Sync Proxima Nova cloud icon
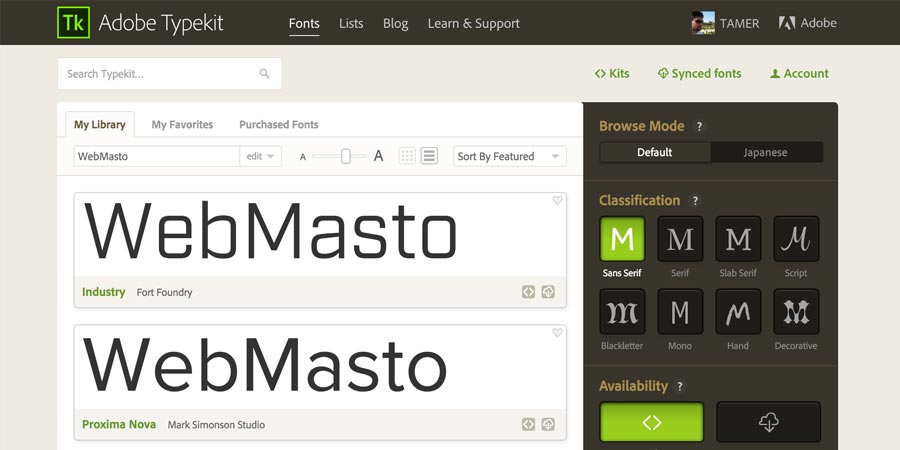This screenshot has width=900, height=450. 548,424
